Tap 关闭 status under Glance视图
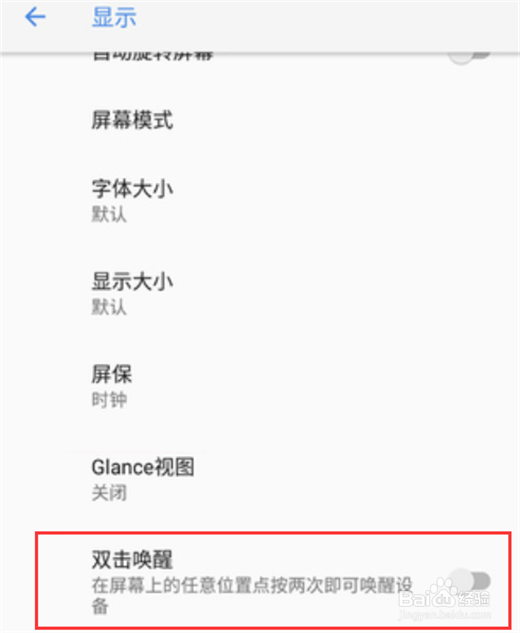 pos(109,493)
